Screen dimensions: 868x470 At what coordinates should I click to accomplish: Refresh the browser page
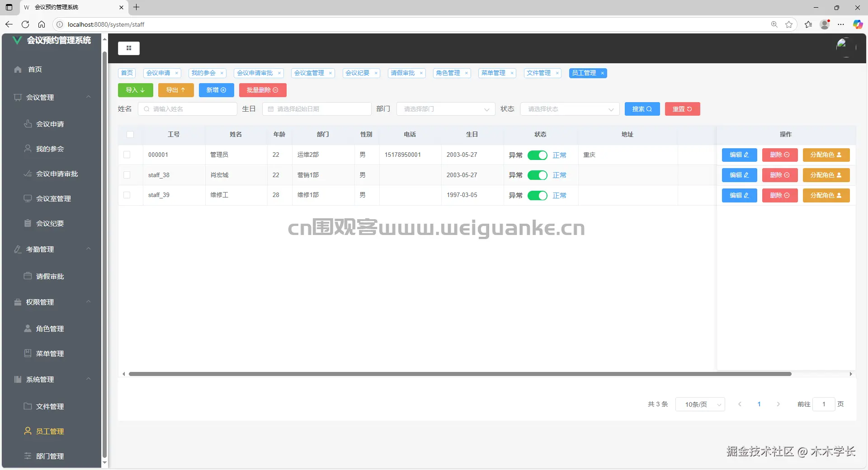25,24
